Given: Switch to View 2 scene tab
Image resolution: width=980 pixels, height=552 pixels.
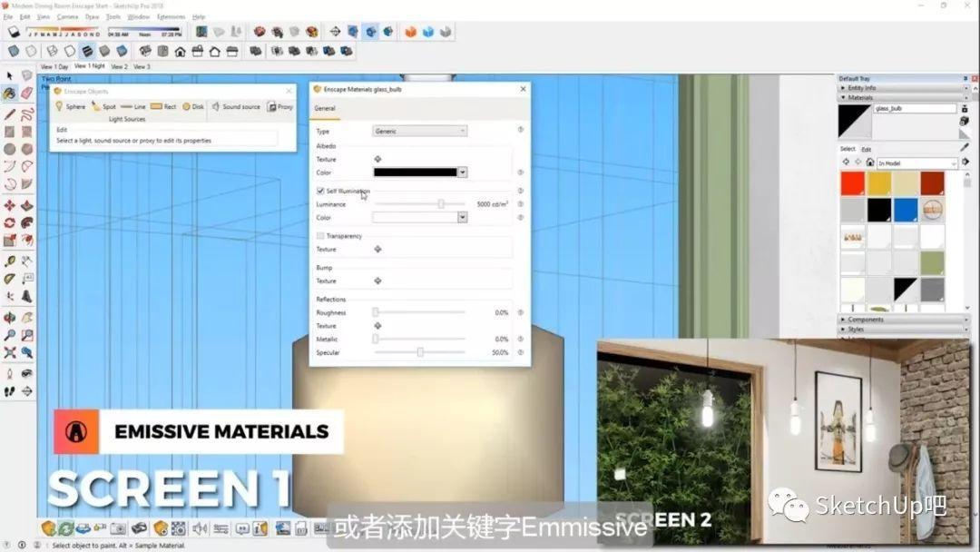Looking at the screenshot, I should 120,66.
